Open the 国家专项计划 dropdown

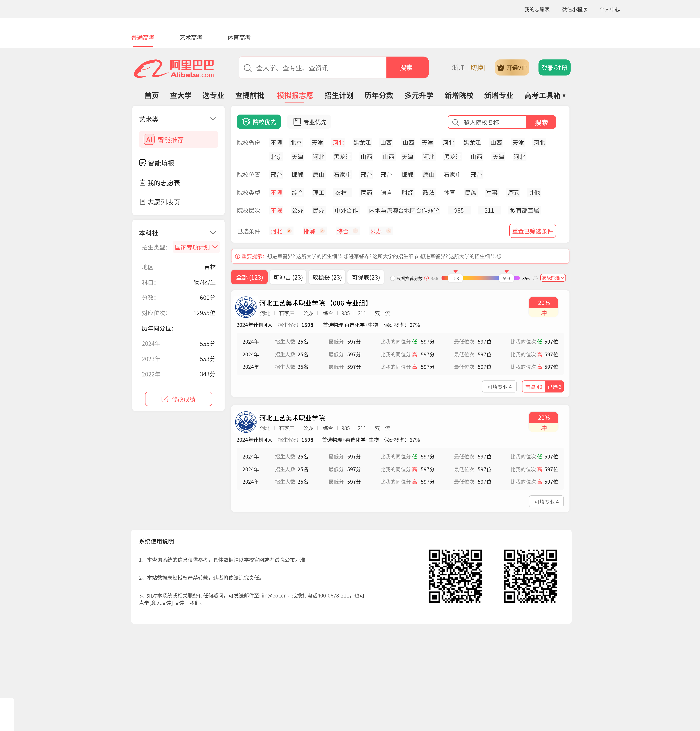click(196, 247)
